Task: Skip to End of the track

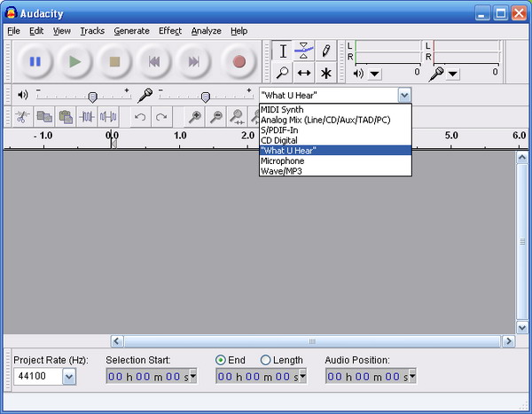Action: 193,62
